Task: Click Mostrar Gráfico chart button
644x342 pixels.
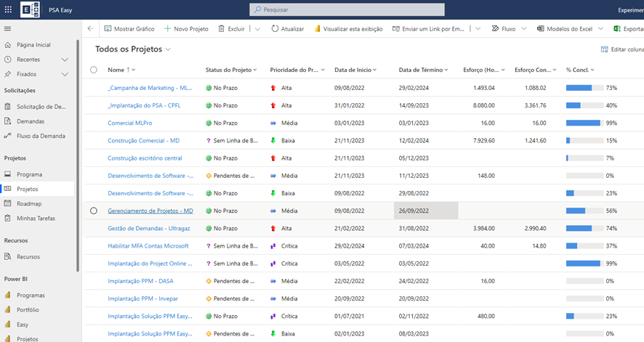Action: click(x=129, y=29)
